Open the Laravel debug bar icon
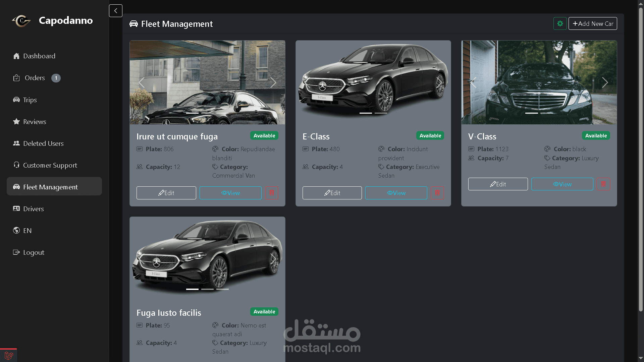This screenshot has height=362, width=644. pyautogui.click(x=9, y=355)
